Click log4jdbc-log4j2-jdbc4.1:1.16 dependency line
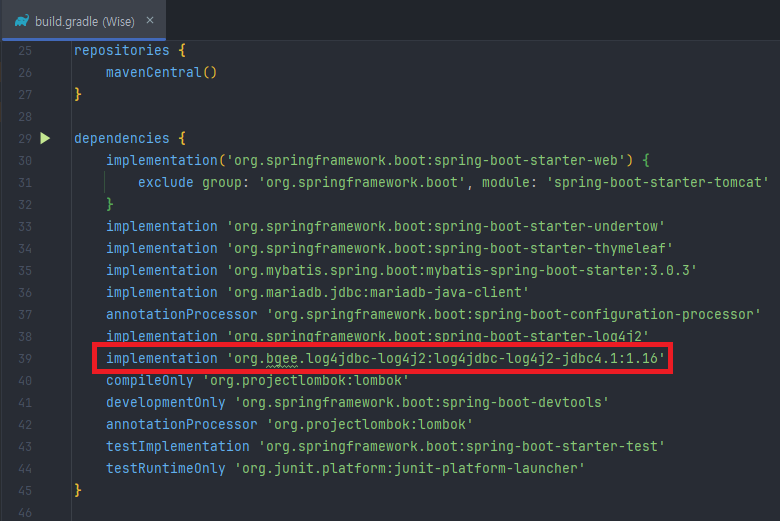 coord(386,358)
